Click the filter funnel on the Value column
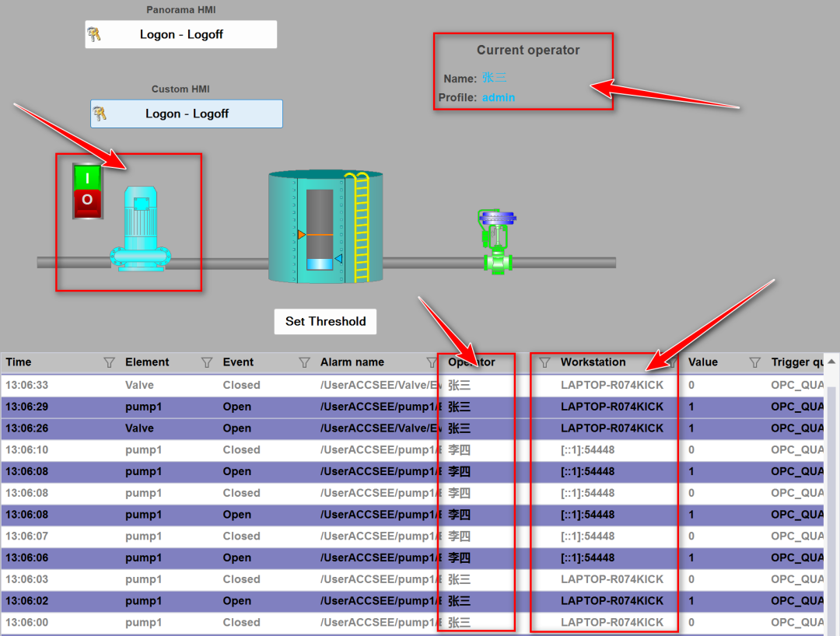The width and height of the screenshot is (840, 636). tap(754, 362)
